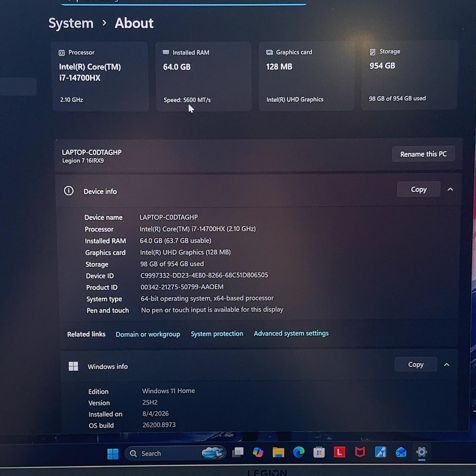
Task: Open System protection link
Action: click(217, 334)
